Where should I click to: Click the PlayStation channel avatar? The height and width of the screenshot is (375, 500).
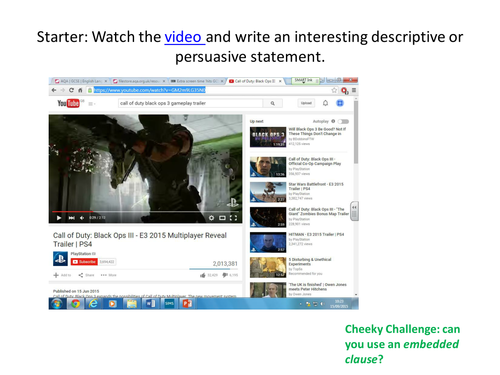(x=60, y=259)
